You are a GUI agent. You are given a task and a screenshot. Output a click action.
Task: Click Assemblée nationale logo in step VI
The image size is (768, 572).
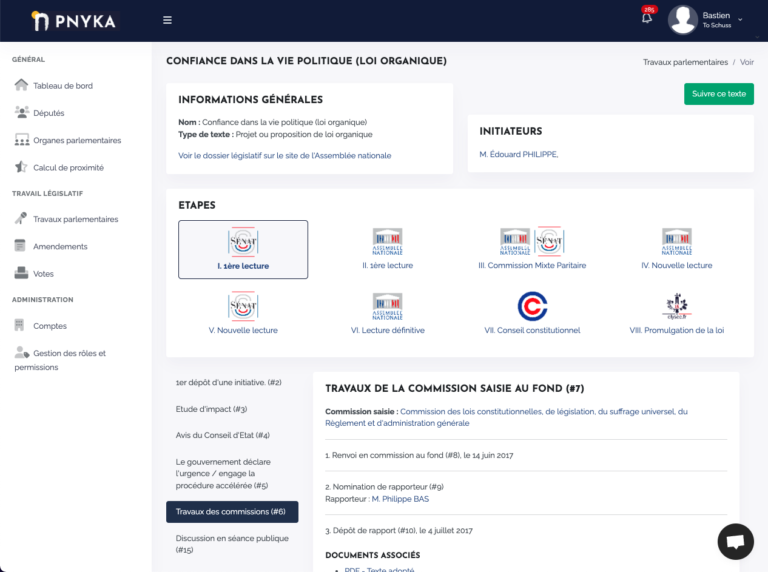(387, 307)
